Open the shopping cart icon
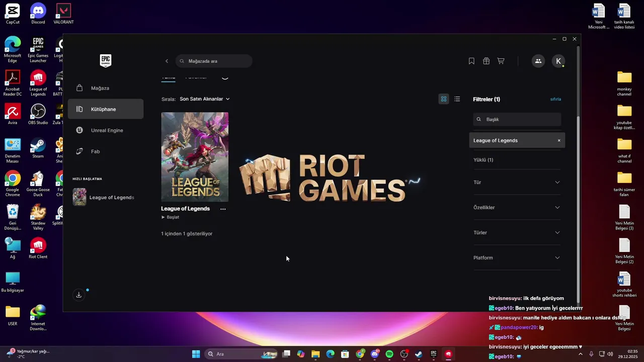 pos(501,61)
